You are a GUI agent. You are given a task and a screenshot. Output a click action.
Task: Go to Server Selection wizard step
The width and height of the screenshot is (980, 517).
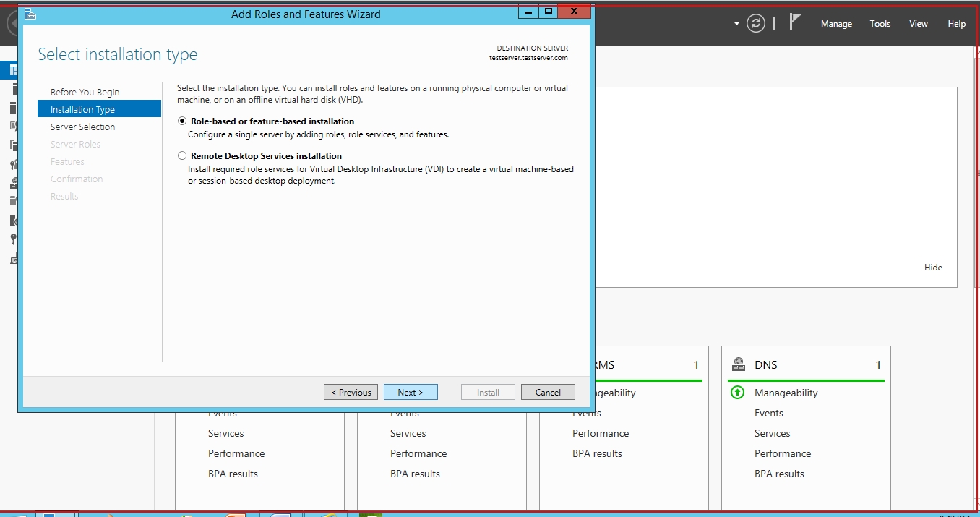click(x=82, y=127)
